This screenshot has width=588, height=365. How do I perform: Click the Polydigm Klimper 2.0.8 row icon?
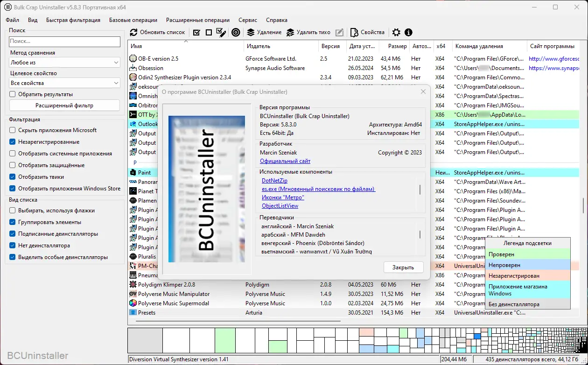(x=133, y=285)
